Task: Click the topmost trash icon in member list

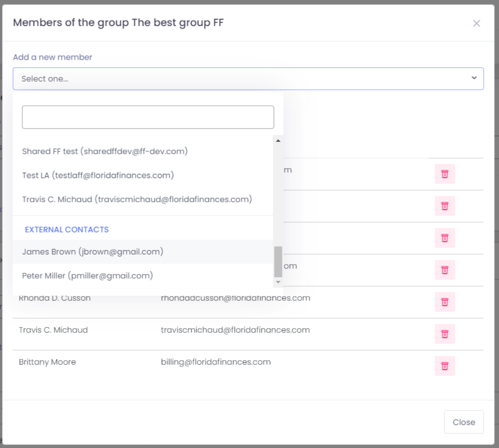Action: [x=444, y=174]
